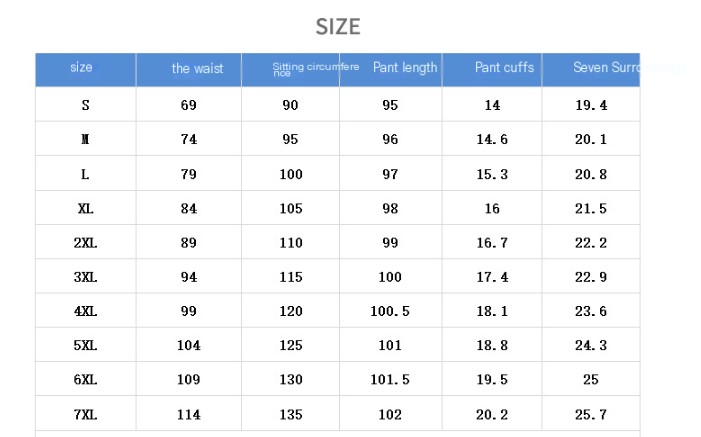Select the XL size row label
Screen dimensions: 701x437
point(85,209)
